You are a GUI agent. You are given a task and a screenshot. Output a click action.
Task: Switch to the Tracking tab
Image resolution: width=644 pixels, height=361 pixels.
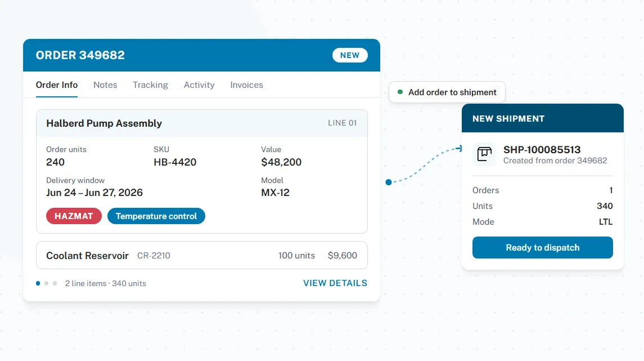(x=150, y=84)
